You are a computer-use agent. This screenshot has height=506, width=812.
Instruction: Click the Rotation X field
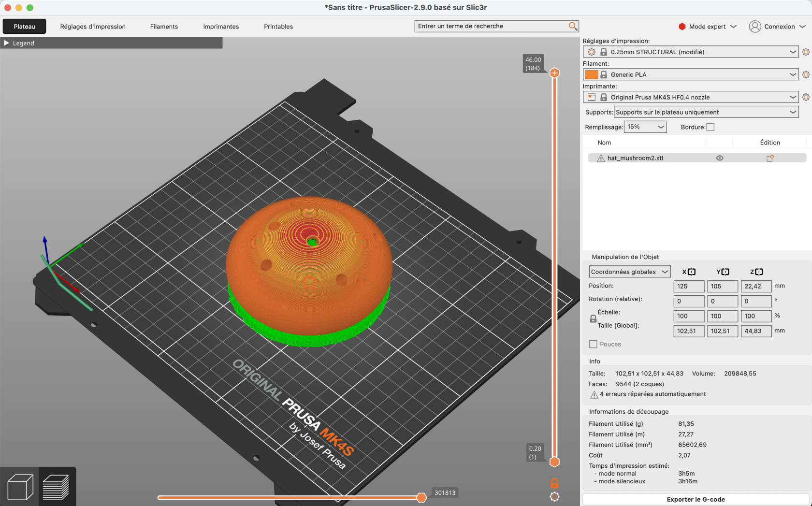689,301
